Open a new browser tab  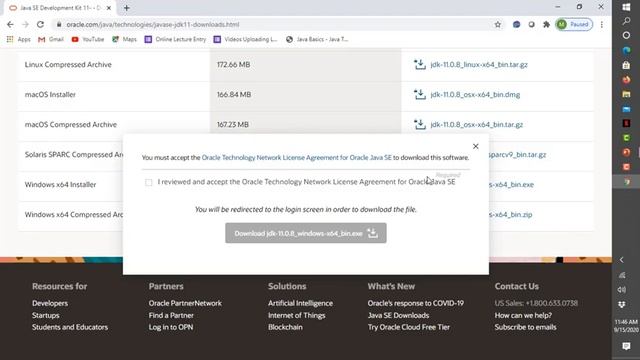(x=127, y=8)
